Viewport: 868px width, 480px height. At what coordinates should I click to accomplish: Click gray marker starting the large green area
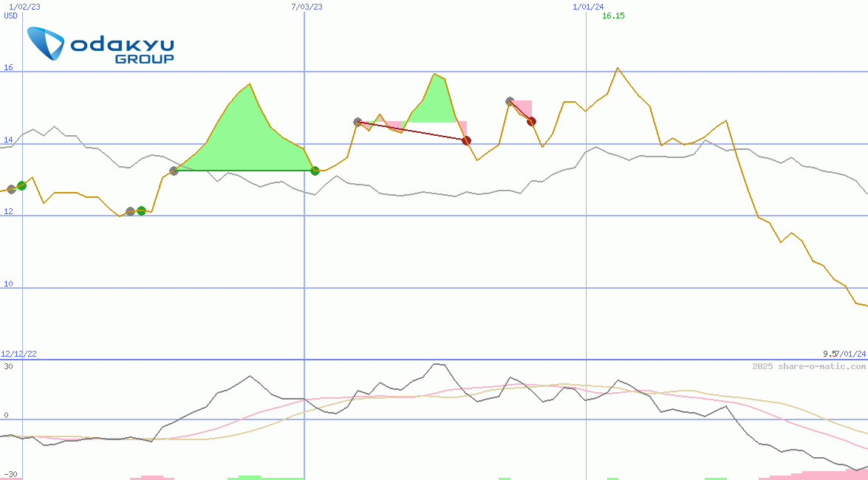click(x=174, y=171)
